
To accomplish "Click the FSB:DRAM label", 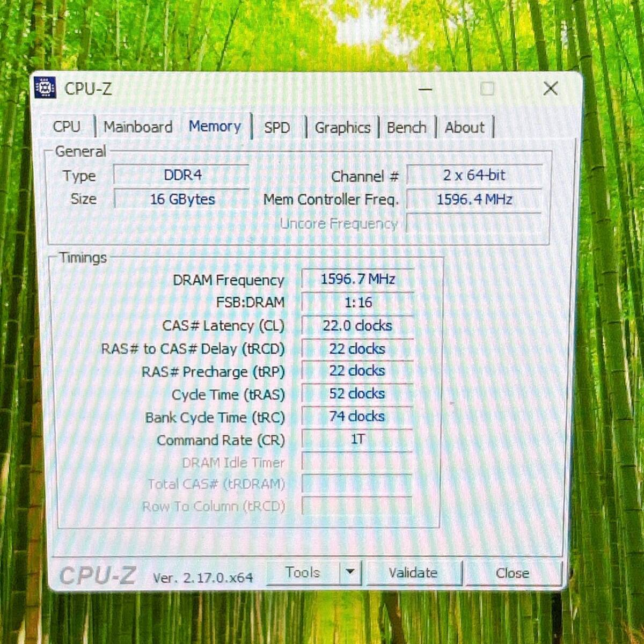I will tap(250, 303).
